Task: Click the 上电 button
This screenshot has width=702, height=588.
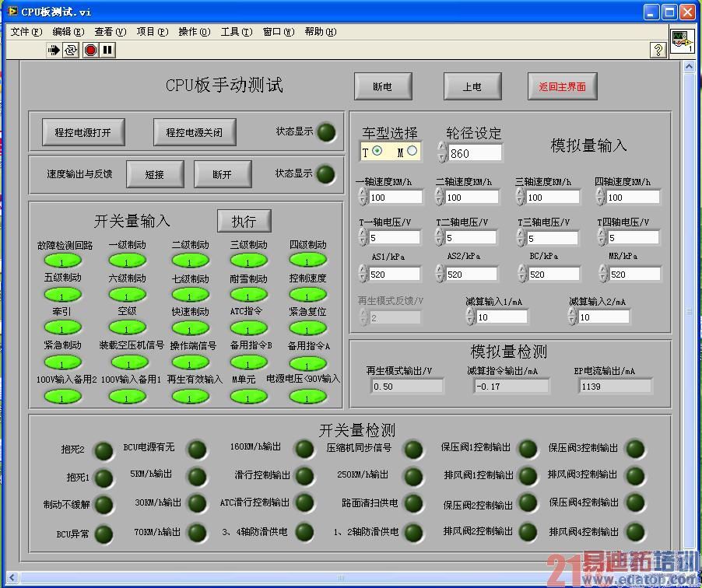Action: tap(472, 86)
